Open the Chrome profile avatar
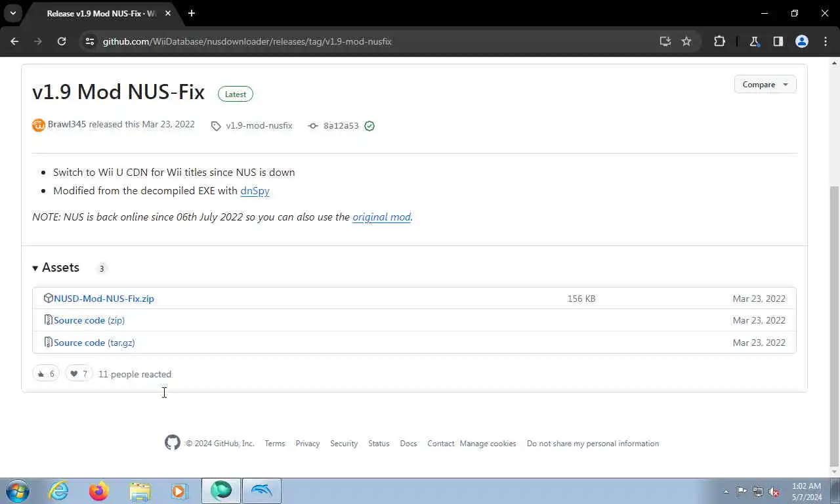This screenshot has height=504, width=840. (801, 41)
